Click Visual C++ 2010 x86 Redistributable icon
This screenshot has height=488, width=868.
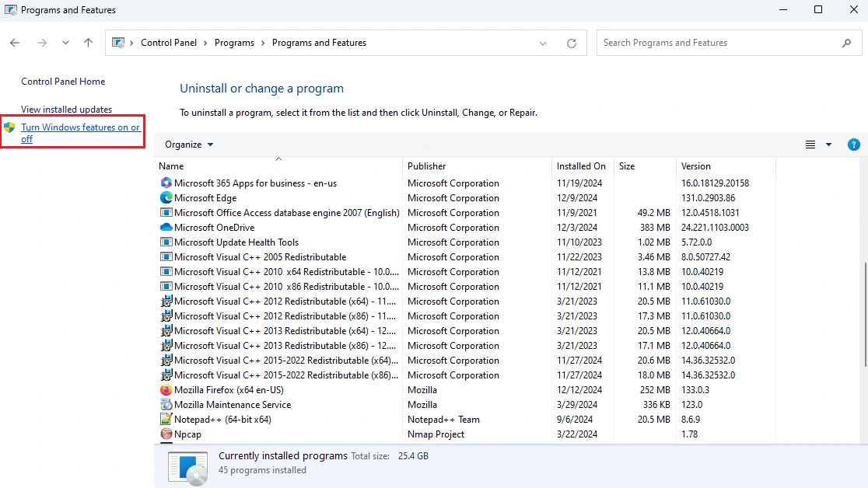pyautogui.click(x=166, y=287)
